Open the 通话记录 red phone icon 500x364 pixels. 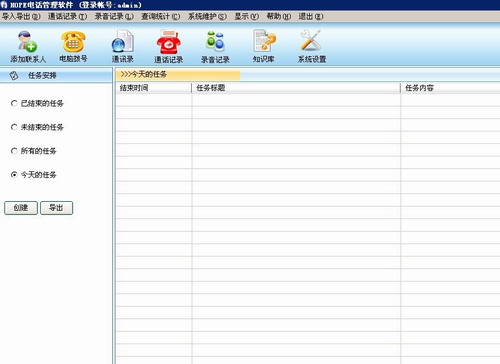tap(169, 42)
